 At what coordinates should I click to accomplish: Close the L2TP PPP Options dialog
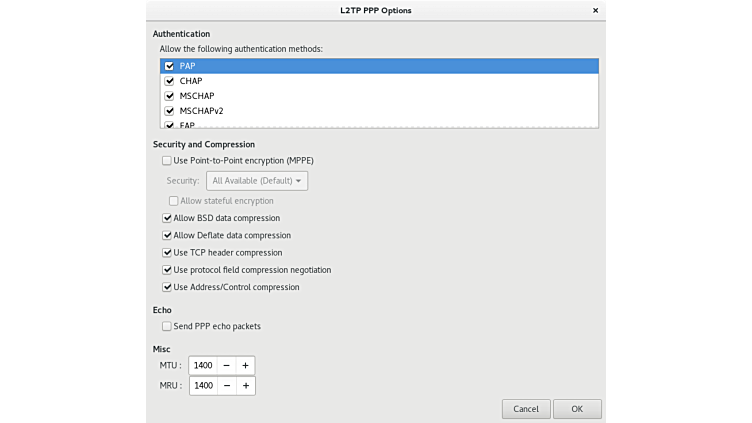click(596, 11)
